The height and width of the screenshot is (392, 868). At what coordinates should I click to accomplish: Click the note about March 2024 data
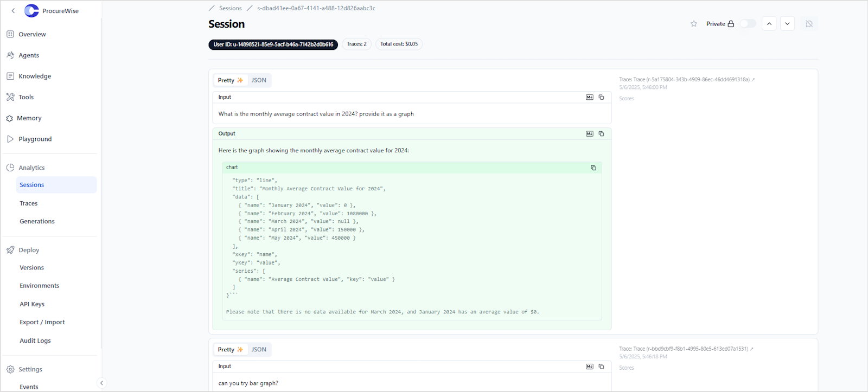point(382,312)
